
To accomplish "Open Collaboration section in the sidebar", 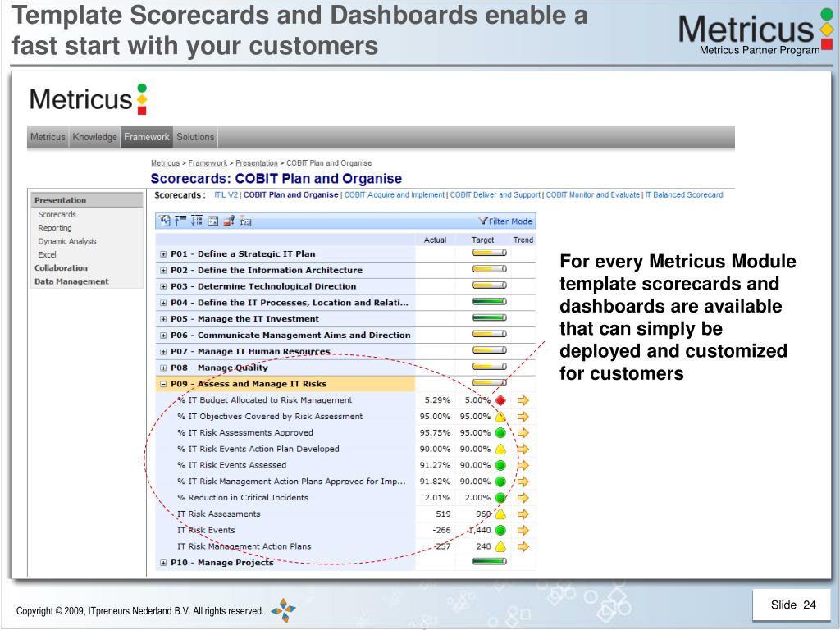I will pyautogui.click(x=61, y=268).
